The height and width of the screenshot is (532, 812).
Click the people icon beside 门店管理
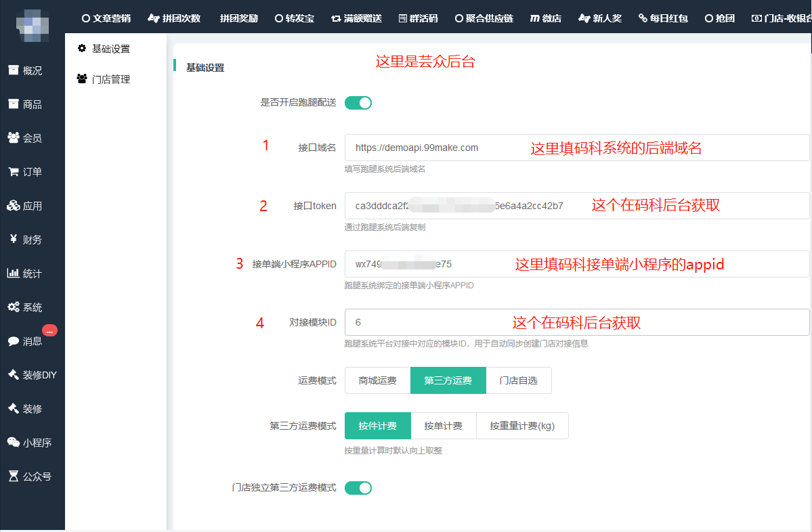click(82, 79)
